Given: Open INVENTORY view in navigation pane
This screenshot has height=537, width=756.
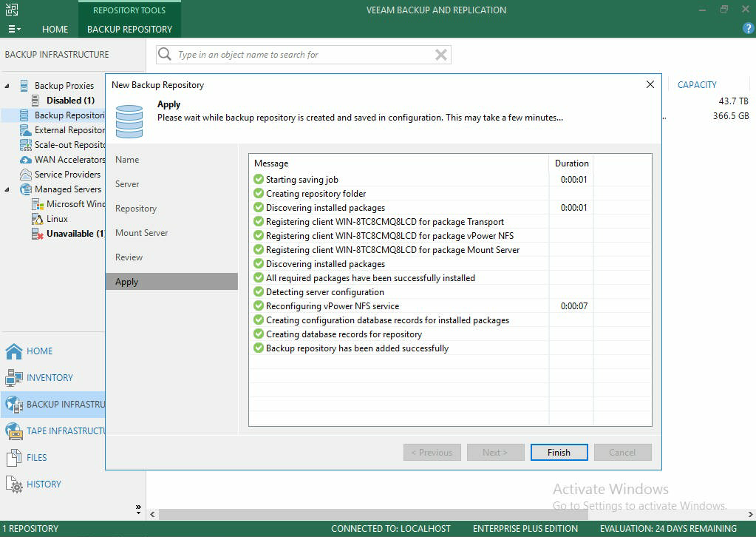Looking at the screenshot, I should click(50, 378).
